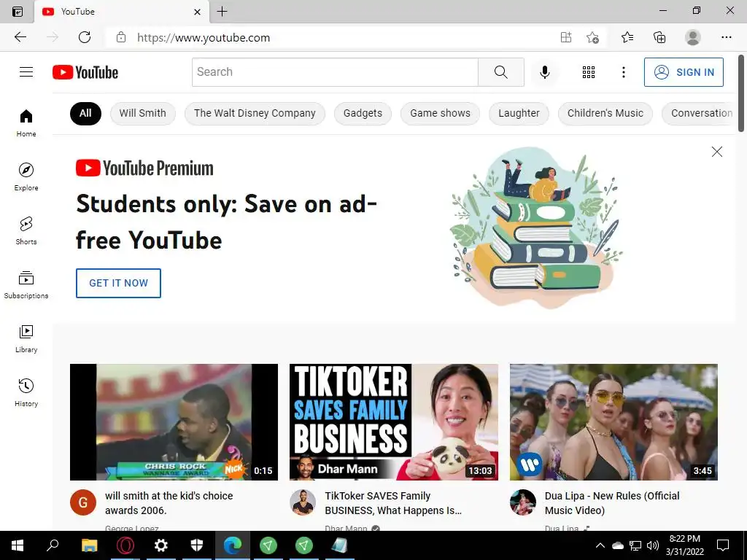Click the page vertical scrollbar
The image size is (747, 560).
741,93
